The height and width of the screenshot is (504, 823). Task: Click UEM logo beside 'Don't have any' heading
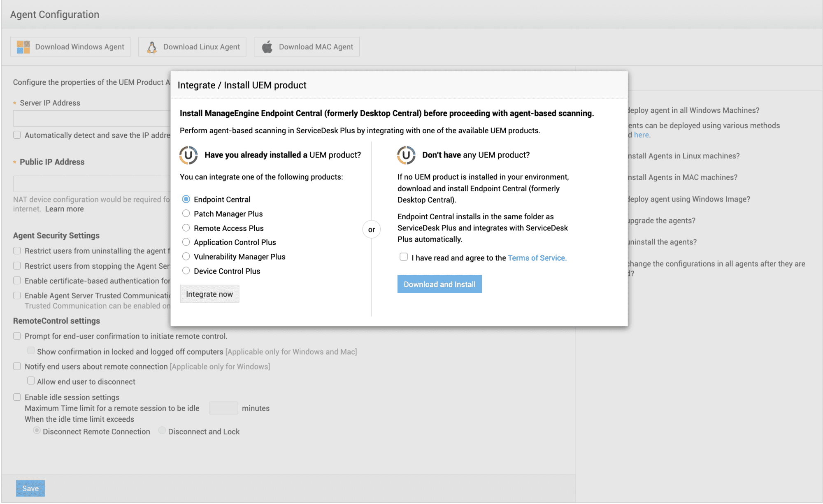[x=406, y=155]
